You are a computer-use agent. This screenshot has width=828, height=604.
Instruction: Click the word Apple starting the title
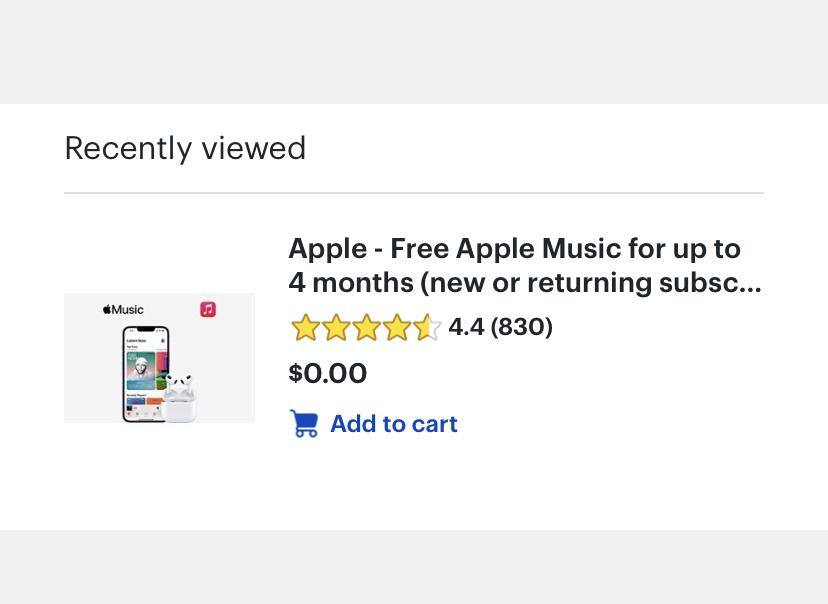coord(327,249)
